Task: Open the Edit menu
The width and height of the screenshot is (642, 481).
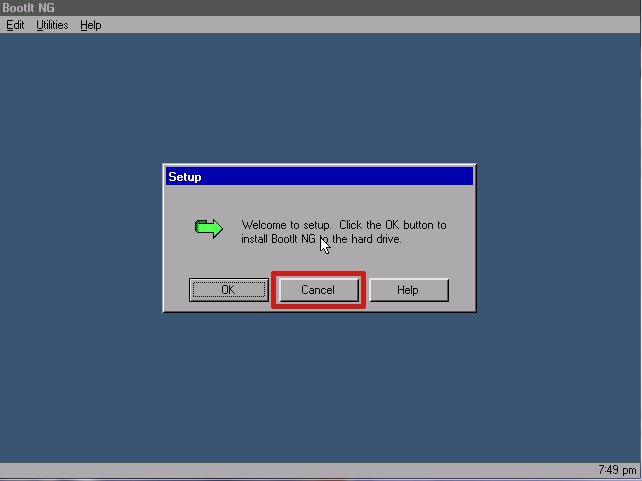Action: [15, 25]
